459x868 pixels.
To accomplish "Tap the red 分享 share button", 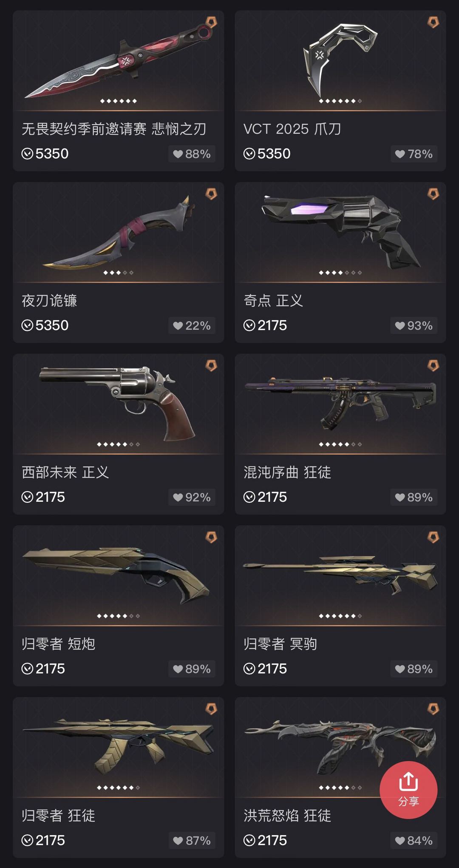I will click(x=408, y=790).
